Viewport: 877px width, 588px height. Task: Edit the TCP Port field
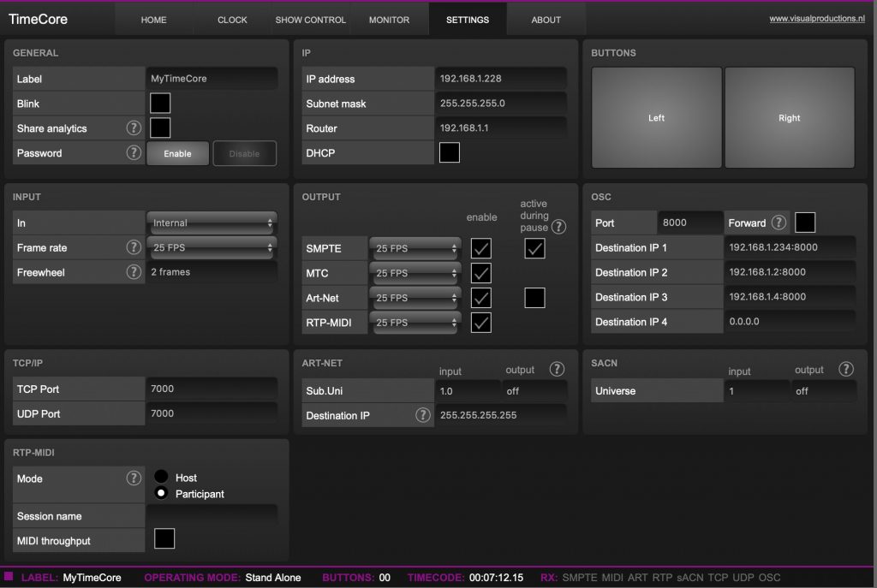point(212,389)
